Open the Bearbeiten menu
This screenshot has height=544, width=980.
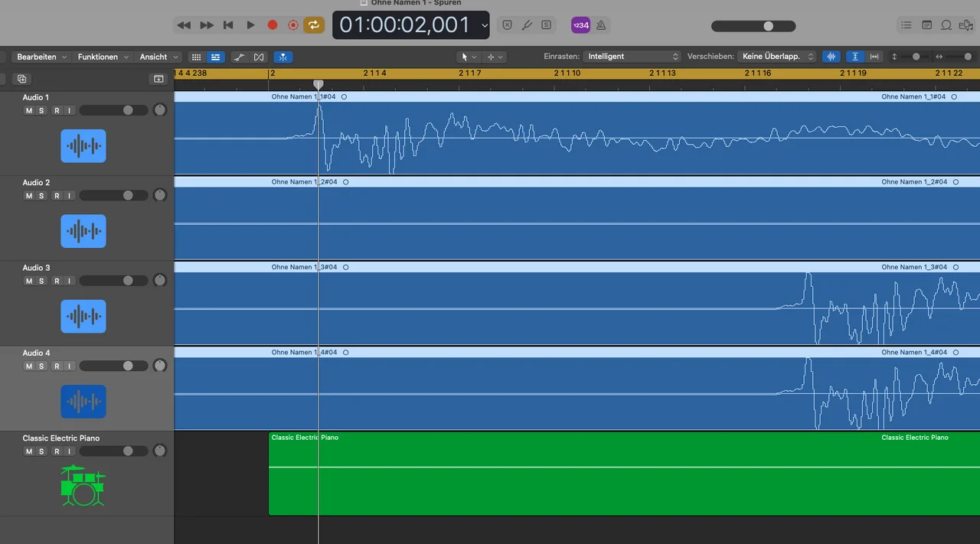pyautogui.click(x=41, y=57)
